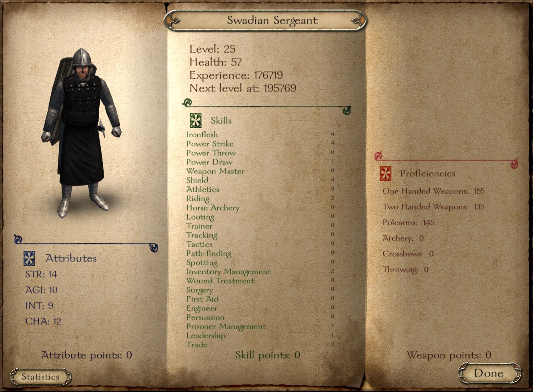Select the Trade skill row
The image size is (533, 392).
pyautogui.click(x=261, y=345)
